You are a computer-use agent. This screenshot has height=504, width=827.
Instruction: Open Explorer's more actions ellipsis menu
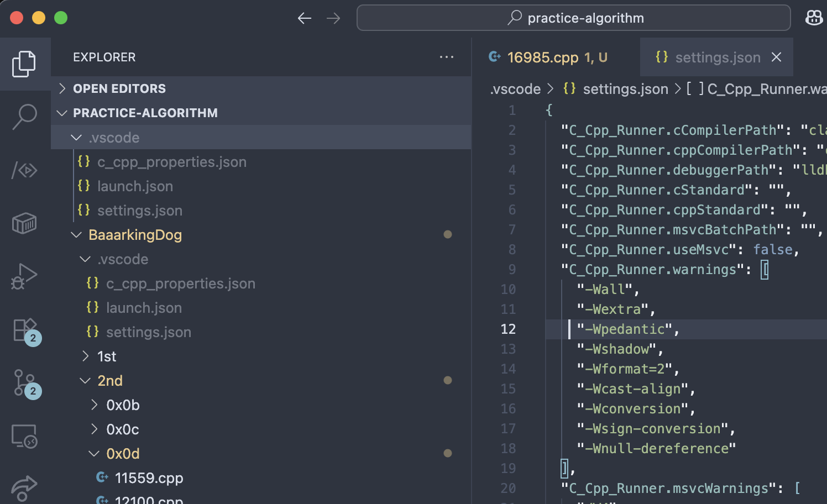[x=447, y=57]
